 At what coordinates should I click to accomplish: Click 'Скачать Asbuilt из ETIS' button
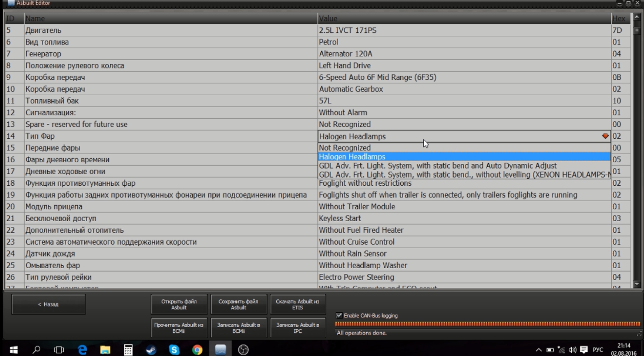297,304
